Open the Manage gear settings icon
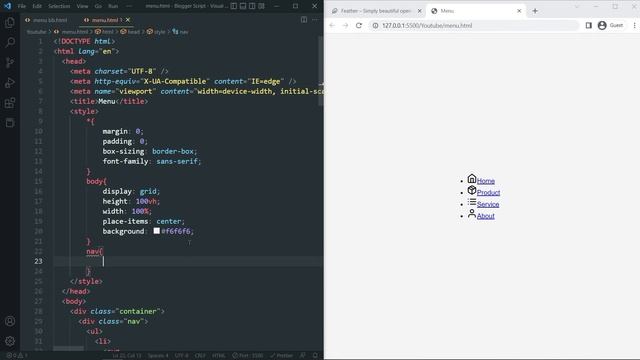This screenshot has width=640, height=360. click(x=10, y=341)
